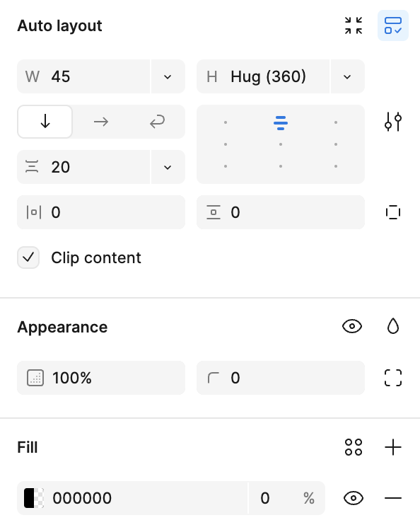Viewport: 420px width, 532px height.
Task: Select vertical layout direction arrow
Action: click(x=45, y=122)
